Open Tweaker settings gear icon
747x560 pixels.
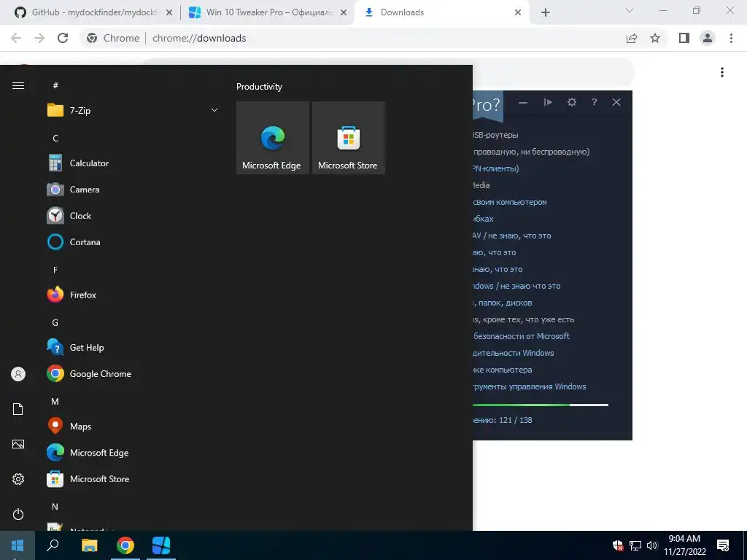coord(572,102)
